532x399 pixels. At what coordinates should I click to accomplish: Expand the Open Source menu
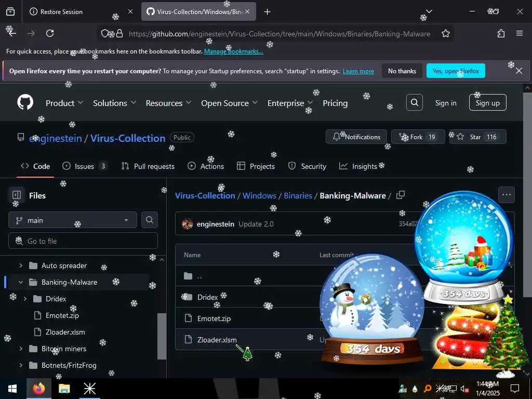pos(229,103)
